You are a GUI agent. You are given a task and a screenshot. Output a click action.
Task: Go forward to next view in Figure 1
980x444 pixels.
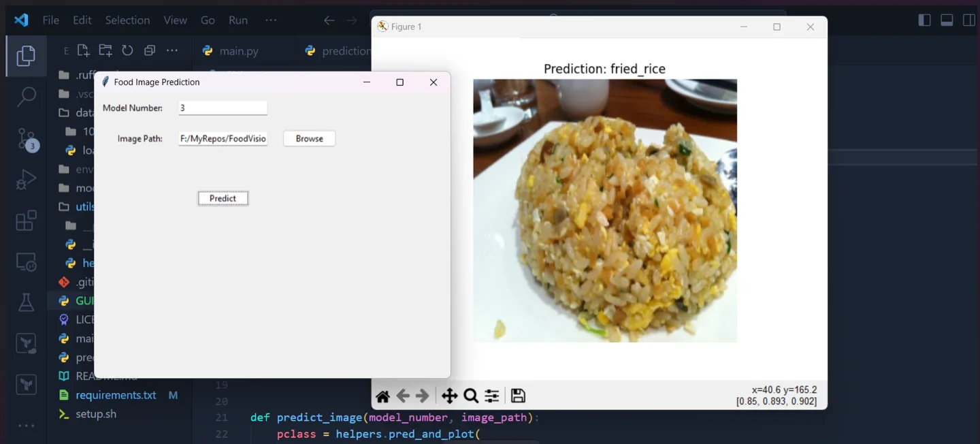pyautogui.click(x=423, y=396)
